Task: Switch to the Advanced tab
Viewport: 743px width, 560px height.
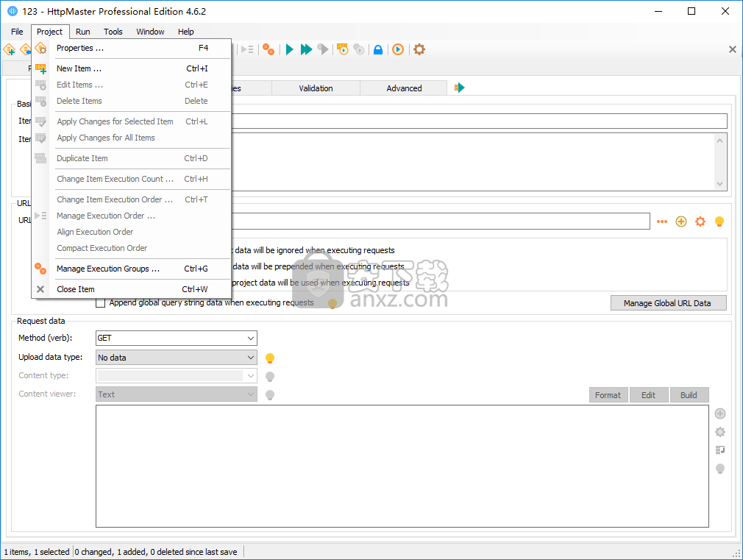Action: point(404,88)
